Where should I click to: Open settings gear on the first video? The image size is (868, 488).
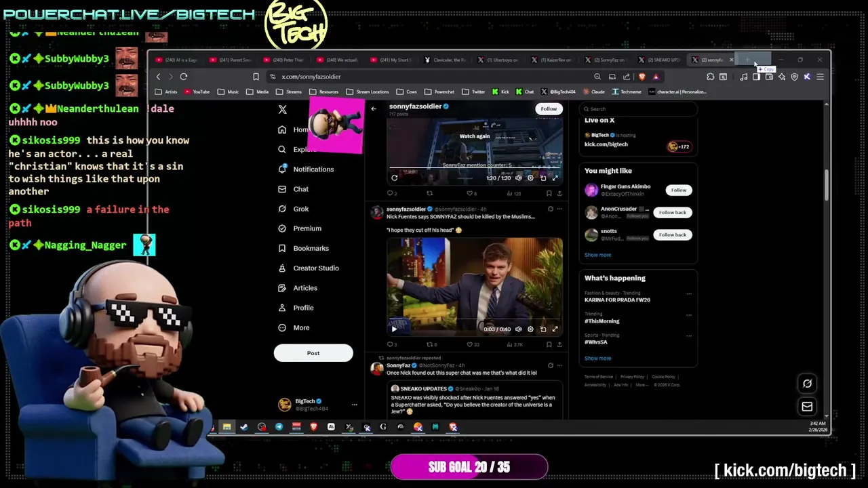[530, 178]
